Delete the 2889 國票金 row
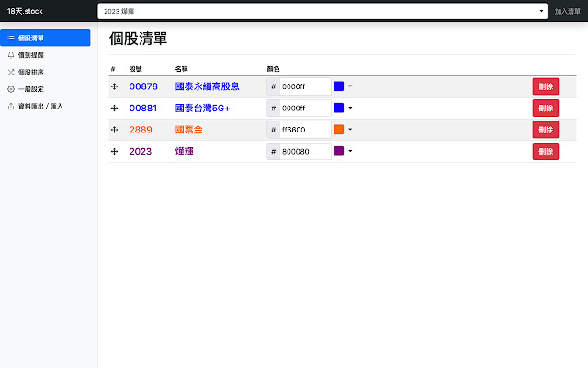The width and height of the screenshot is (588, 368). pyautogui.click(x=546, y=130)
